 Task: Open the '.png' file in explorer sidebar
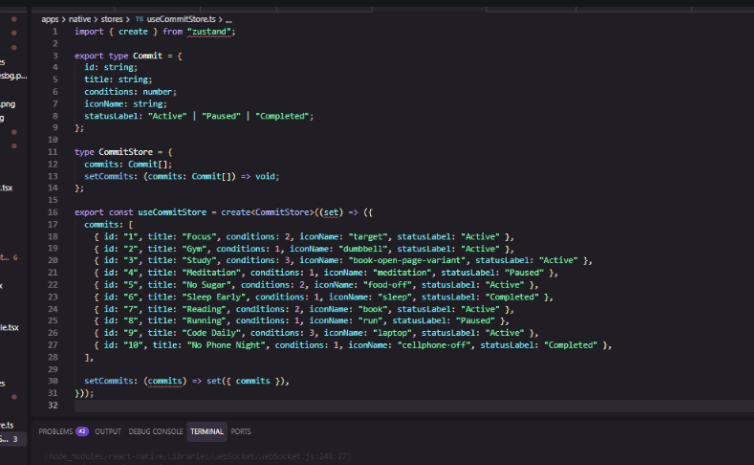click(x=8, y=104)
